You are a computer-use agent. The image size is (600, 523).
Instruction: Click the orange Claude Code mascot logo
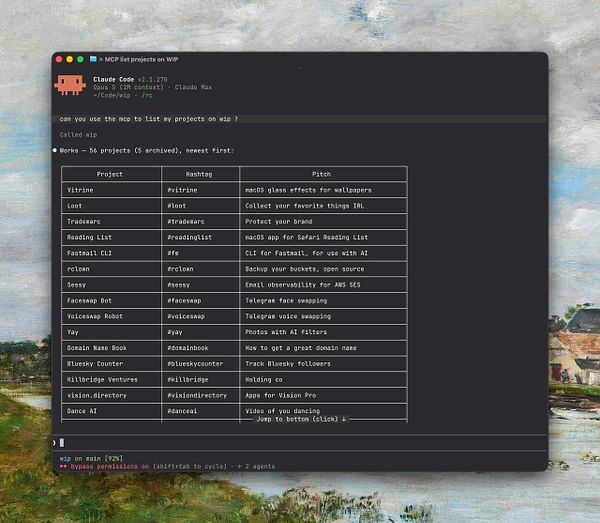[x=70, y=85]
